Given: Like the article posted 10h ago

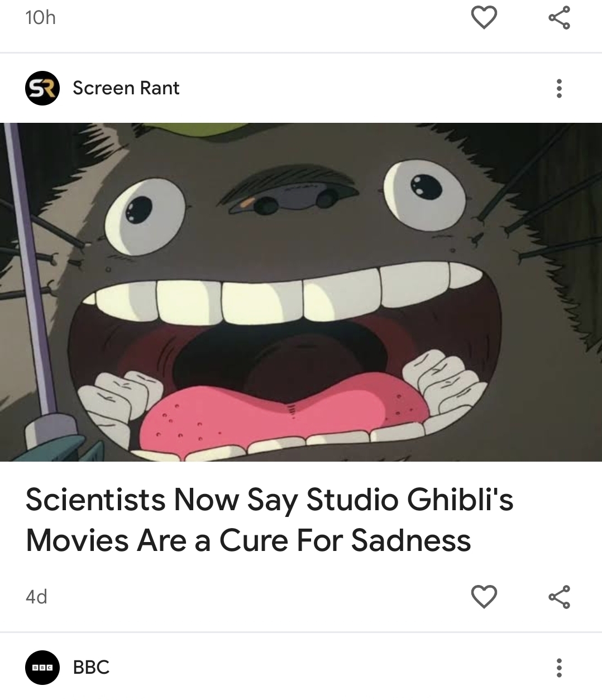Looking at the screenshot, I should pyautogui.click(x=484, y=18).
